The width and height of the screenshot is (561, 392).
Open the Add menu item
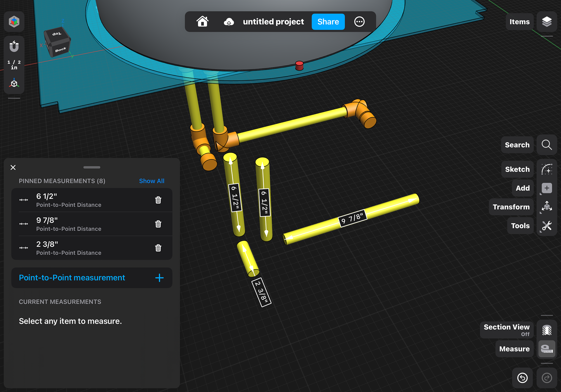547,188
